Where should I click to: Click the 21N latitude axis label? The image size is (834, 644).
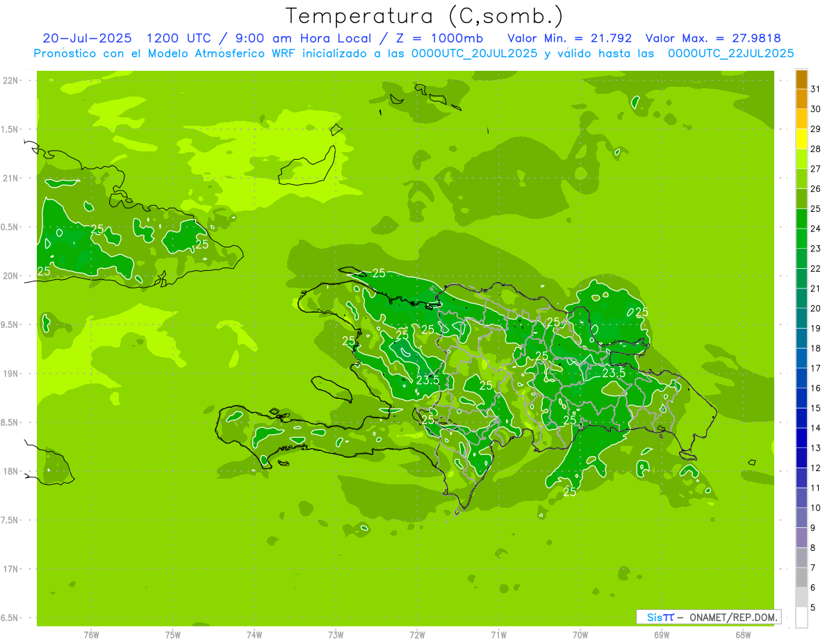(11, 178)
